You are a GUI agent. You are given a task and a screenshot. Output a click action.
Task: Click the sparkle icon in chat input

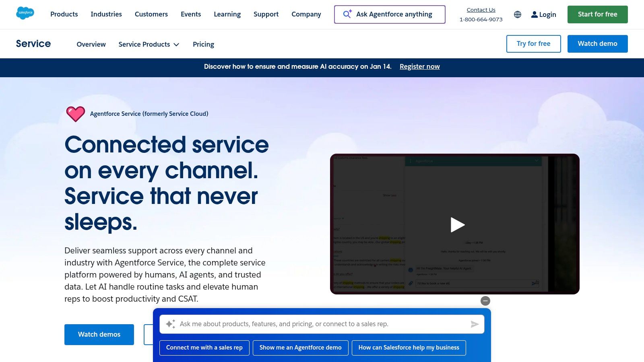171,324
